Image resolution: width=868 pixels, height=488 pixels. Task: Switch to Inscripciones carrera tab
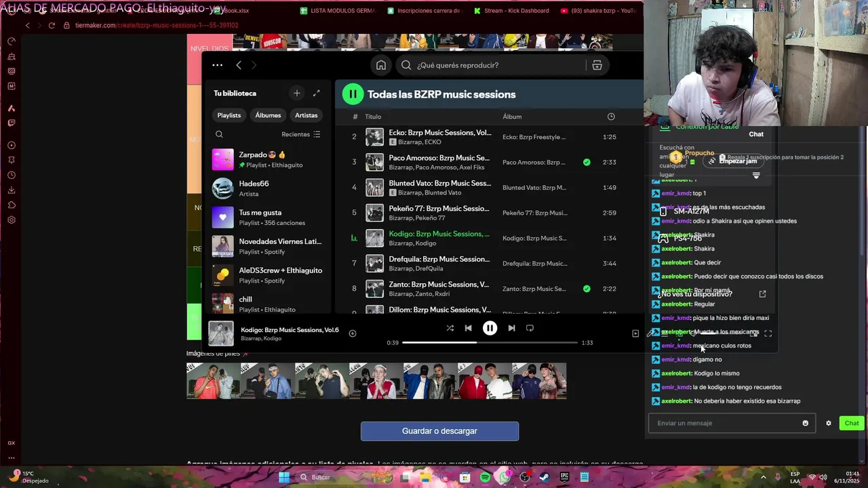[x=424, y=11]
